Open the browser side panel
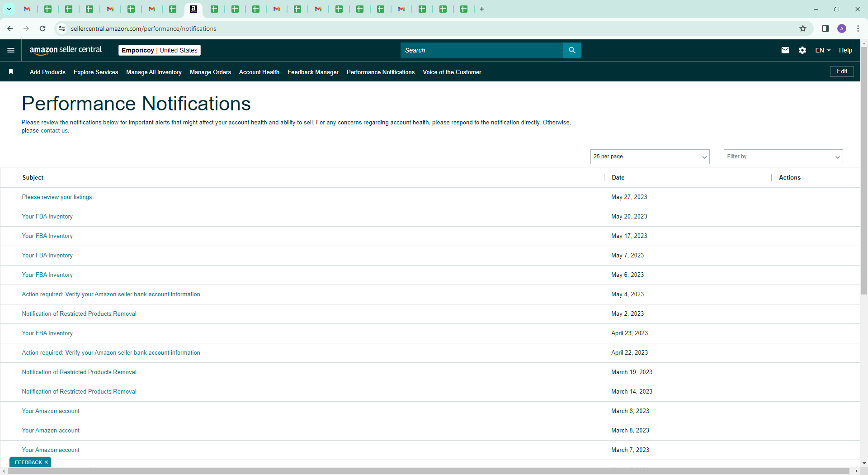This screenshot has width=868, height=475. (825, 28)
